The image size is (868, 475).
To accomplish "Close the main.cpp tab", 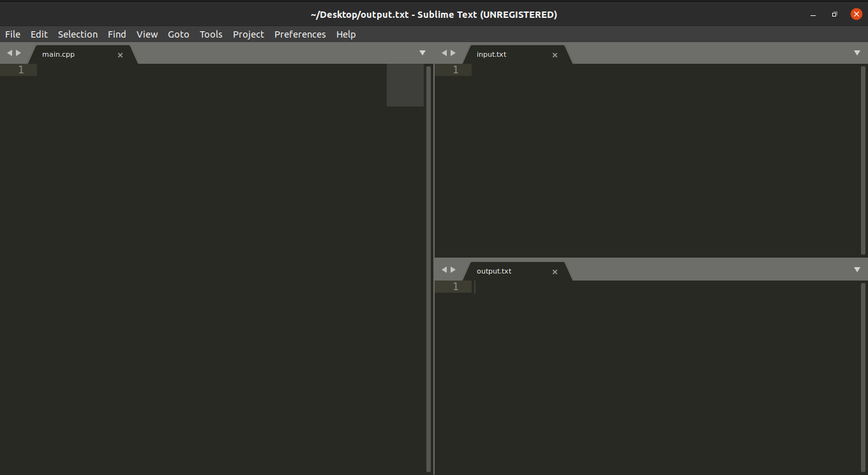I will pos(120,55).
